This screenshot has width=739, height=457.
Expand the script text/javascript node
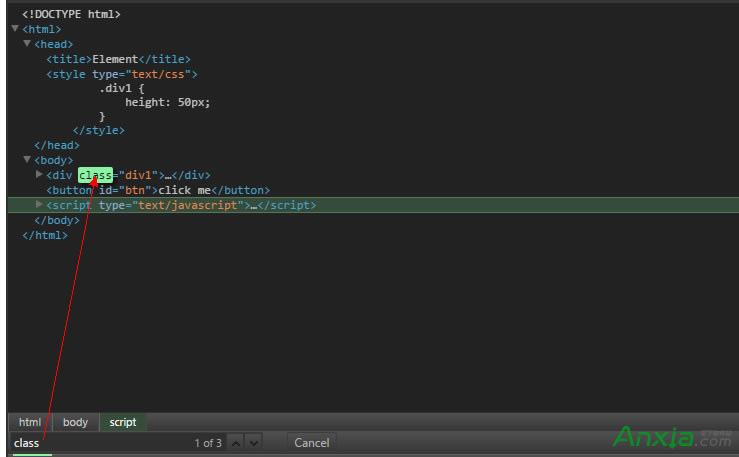(x=40, y=204)
